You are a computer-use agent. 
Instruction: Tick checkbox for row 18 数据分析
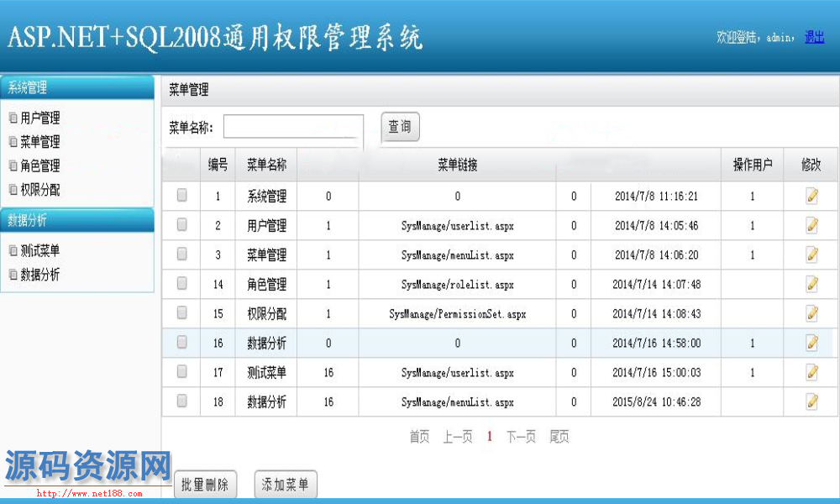182,401
